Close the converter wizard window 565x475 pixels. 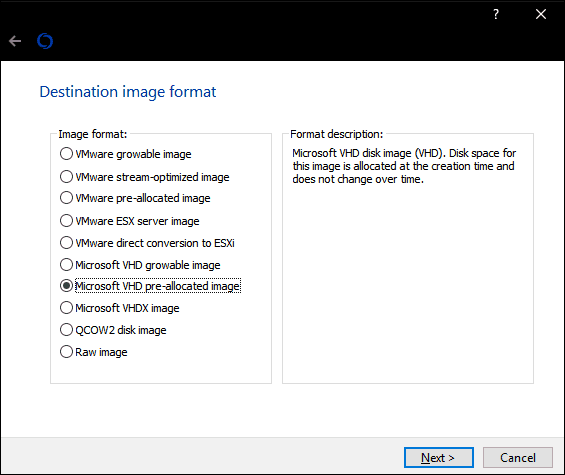[540, 14]
